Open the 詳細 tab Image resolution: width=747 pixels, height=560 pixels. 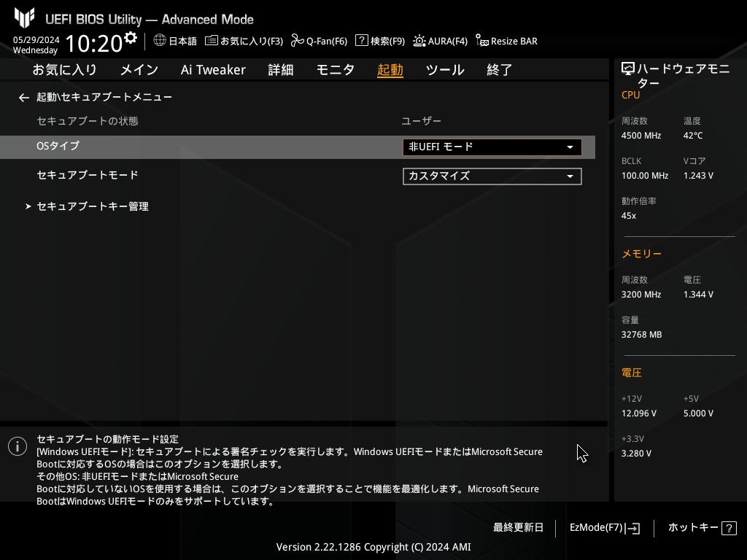coord(281,70)
